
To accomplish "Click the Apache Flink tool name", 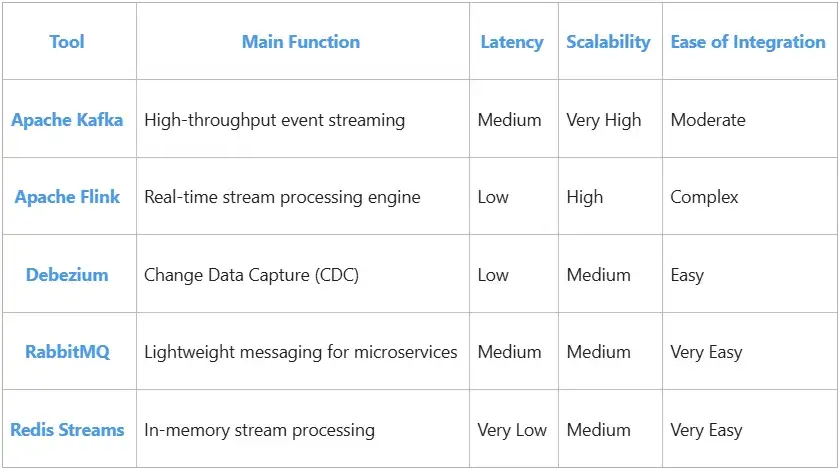I will (x=67, y=197).
